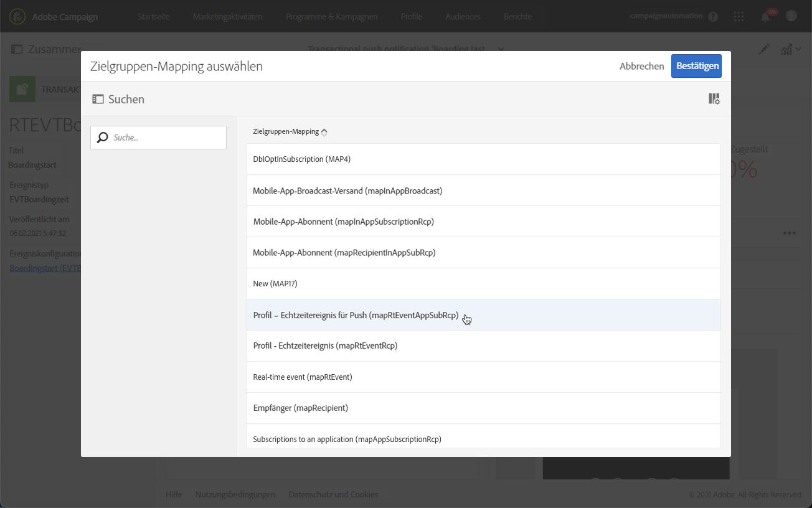This screenshot has width=812, height=508.
Task: Click the magnifier icon in search field
Action: click(x=103, y=138)
